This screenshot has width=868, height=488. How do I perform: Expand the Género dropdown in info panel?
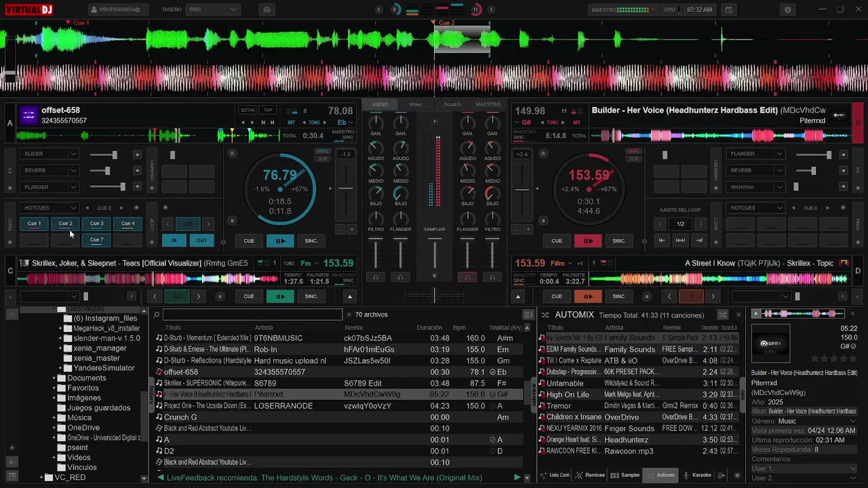pos(852,421)
